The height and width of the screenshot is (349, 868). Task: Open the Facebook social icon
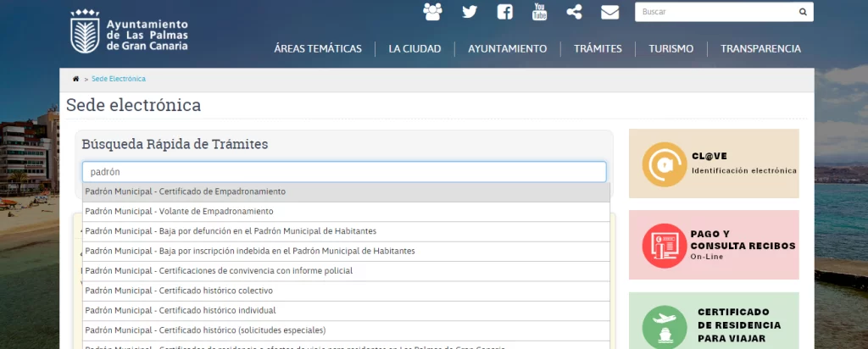point(505,12)
